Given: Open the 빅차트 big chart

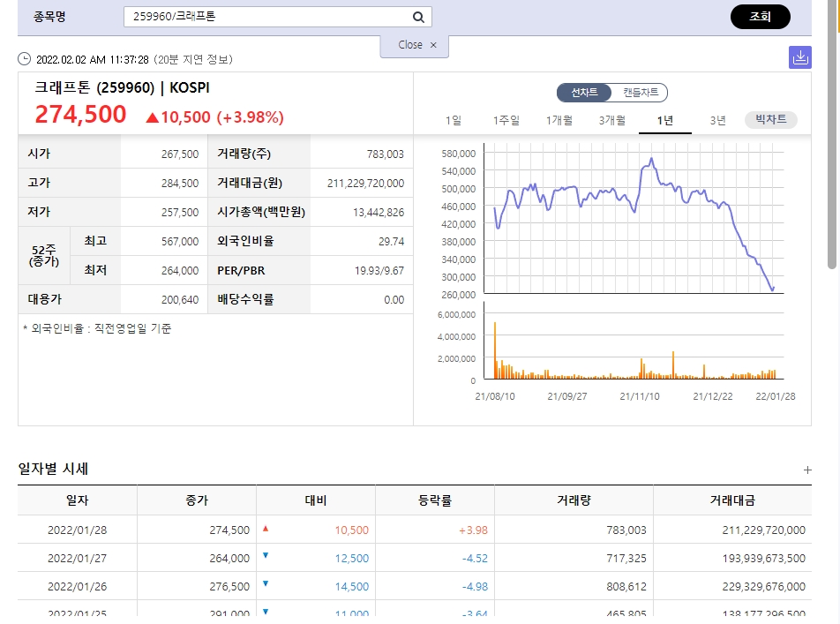Looking at the screenshot, I should (771, 119).
